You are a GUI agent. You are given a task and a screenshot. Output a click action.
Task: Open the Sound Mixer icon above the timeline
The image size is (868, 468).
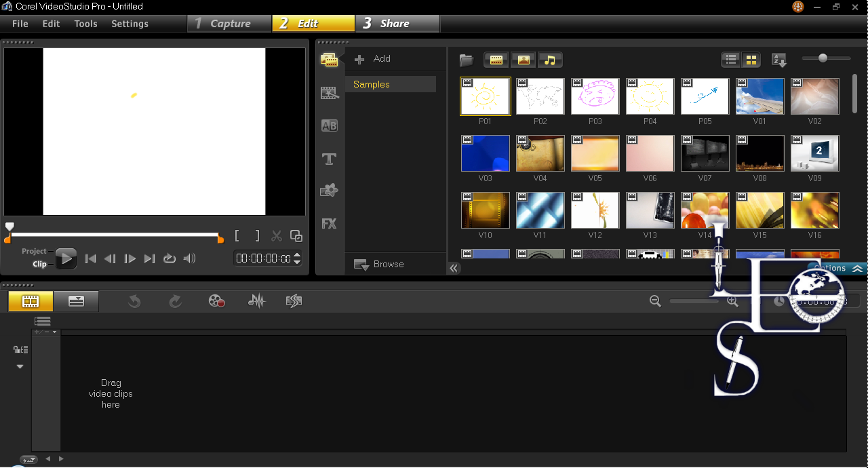256,300
